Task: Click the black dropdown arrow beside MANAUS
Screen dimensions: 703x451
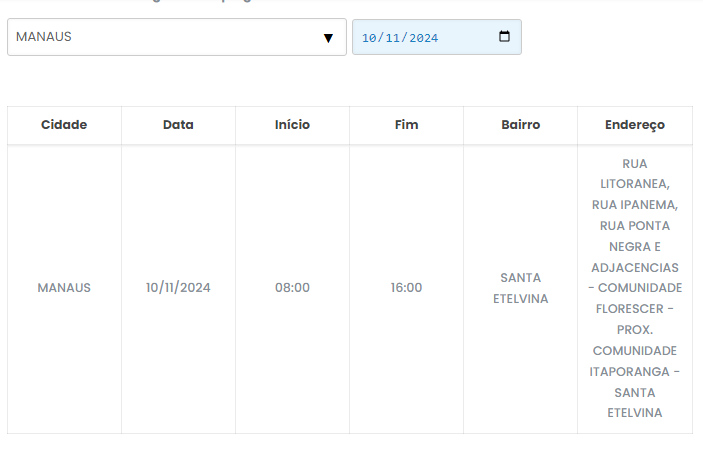Action: coord(328,38)
